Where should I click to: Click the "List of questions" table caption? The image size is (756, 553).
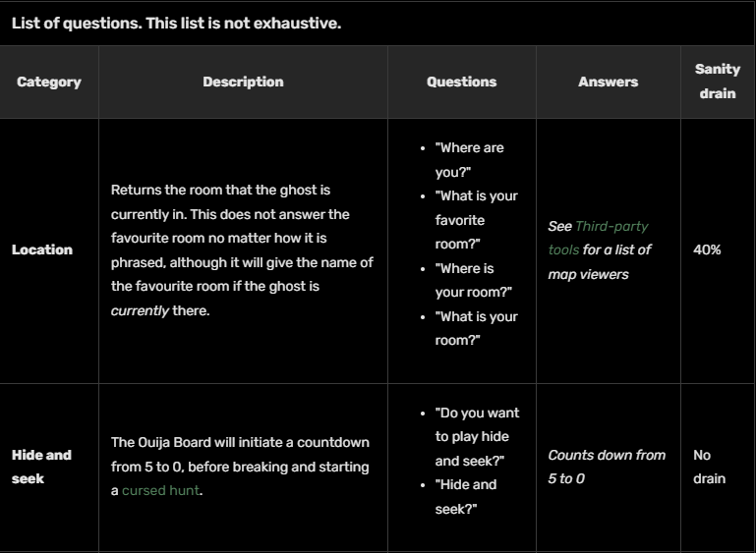[x=176, y=24]
